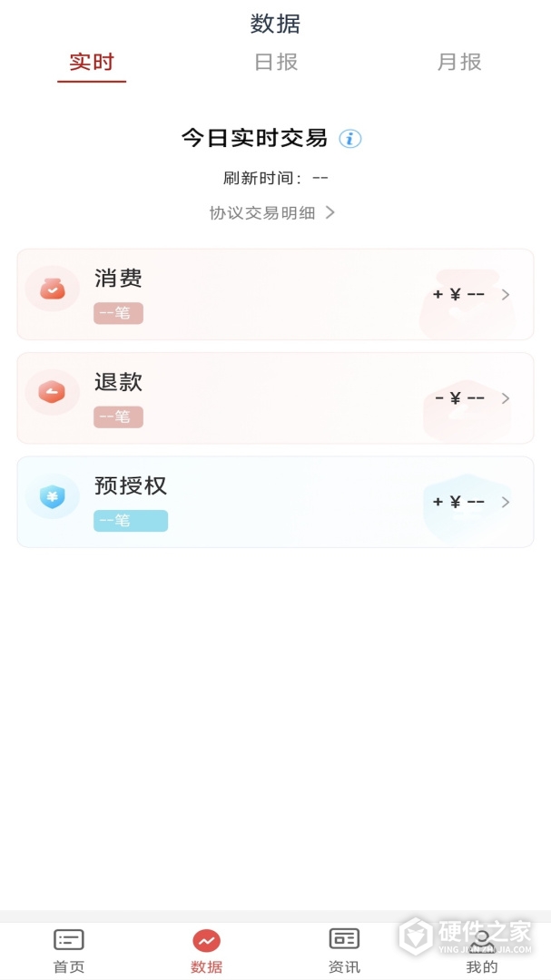Switch to the 月报 tab
Image resolution: width=551 pixels, height=980 pixels.
[x=458, y=63]
